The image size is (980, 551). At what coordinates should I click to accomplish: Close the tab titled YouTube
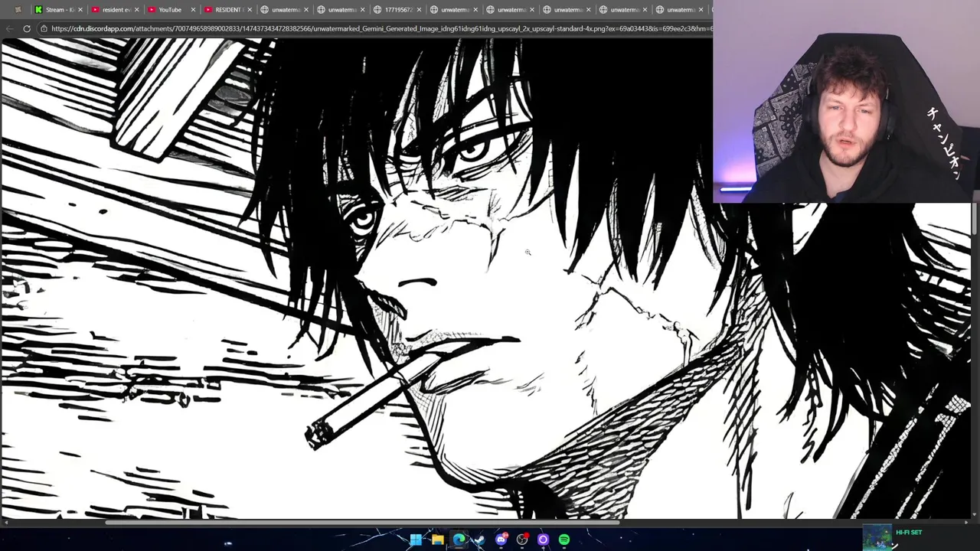(x=193, y=10)
